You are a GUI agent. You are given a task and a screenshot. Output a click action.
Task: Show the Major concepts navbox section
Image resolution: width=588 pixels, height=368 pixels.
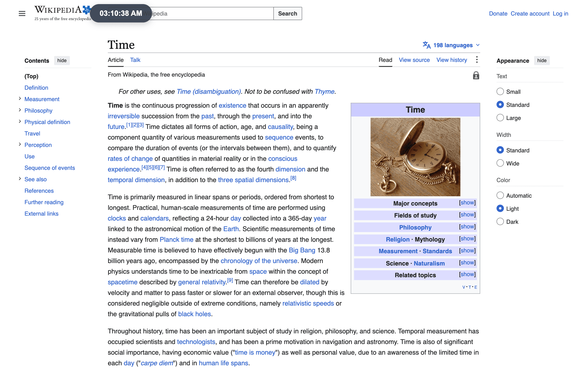pos(467,203)
